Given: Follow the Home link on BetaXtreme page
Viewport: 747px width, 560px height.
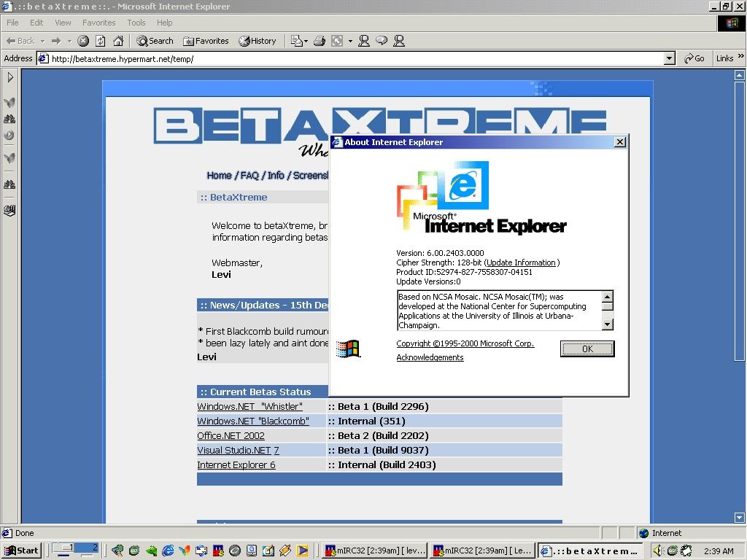Looking at the screenshot, I should (219, 175).
